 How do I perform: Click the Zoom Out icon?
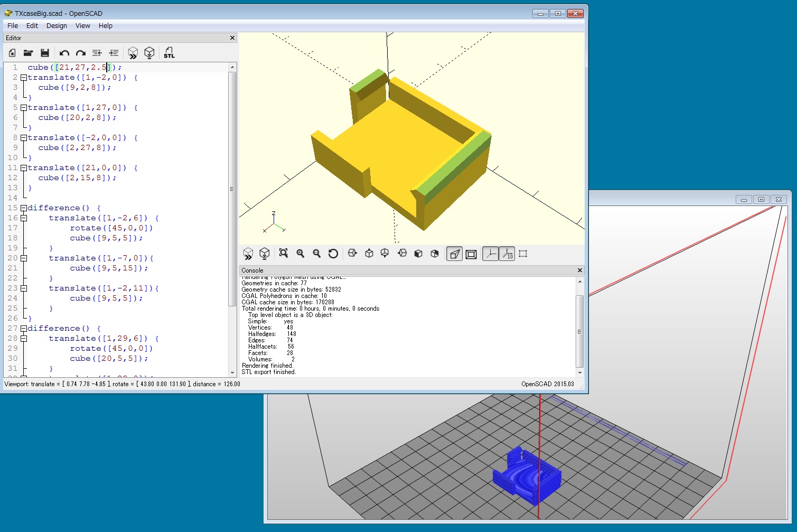pyautogui.click(x=317, y=254)
